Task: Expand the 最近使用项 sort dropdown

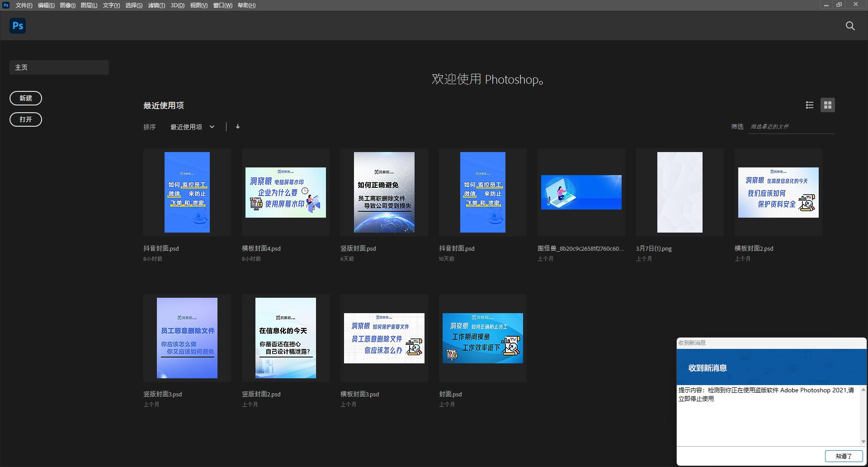Action: (193, 127)
